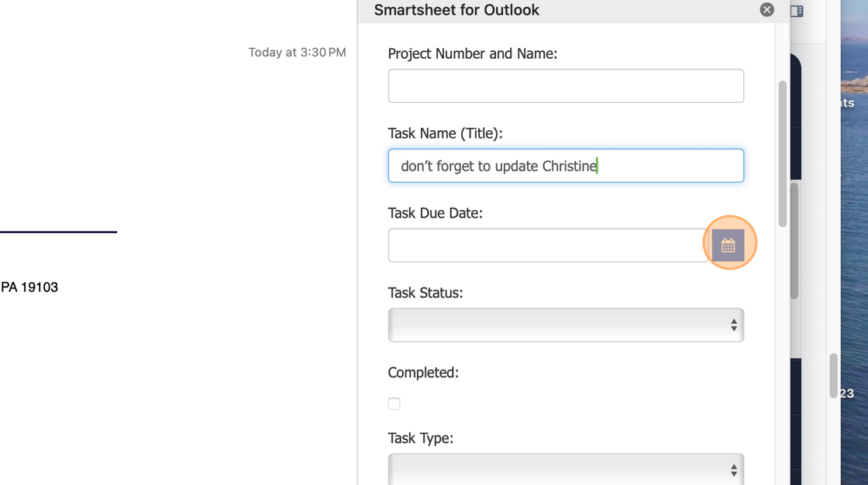The image size is (868, 485).
Task: Close the Smartsheet for Outlook panel
Action: pos(766,9)
